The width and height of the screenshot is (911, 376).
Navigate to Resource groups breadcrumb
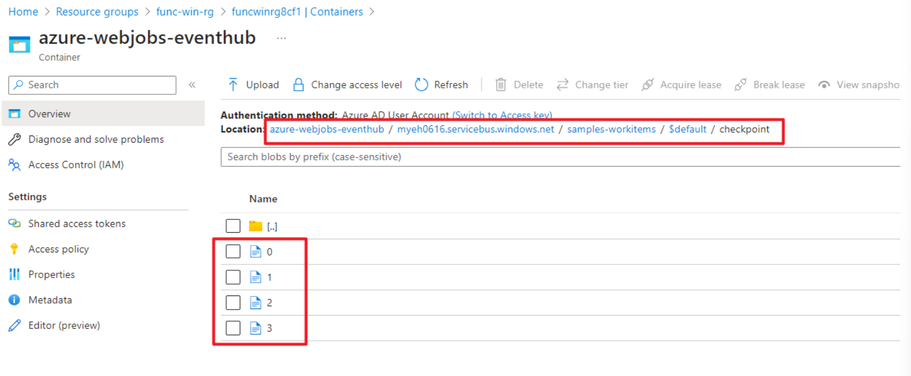click(x=98, y=12)
